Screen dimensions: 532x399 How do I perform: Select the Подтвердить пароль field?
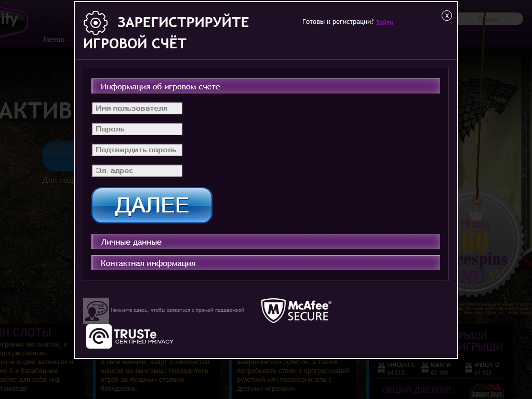(x=137, y=150)
